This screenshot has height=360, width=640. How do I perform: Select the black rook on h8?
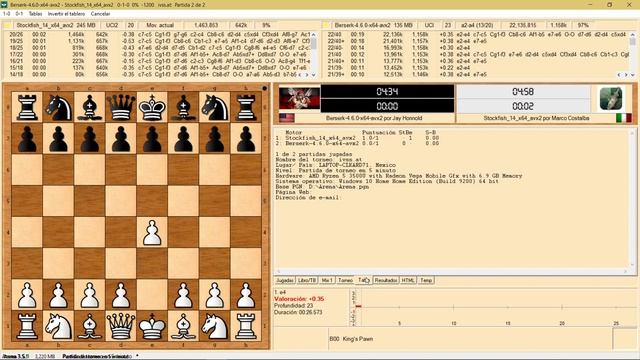coord(246,107)
